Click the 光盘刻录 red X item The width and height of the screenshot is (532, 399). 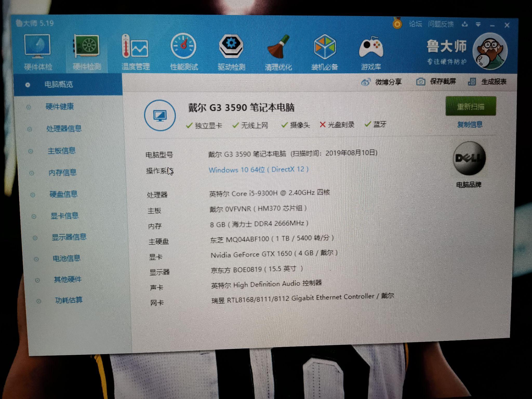point(337,125)
